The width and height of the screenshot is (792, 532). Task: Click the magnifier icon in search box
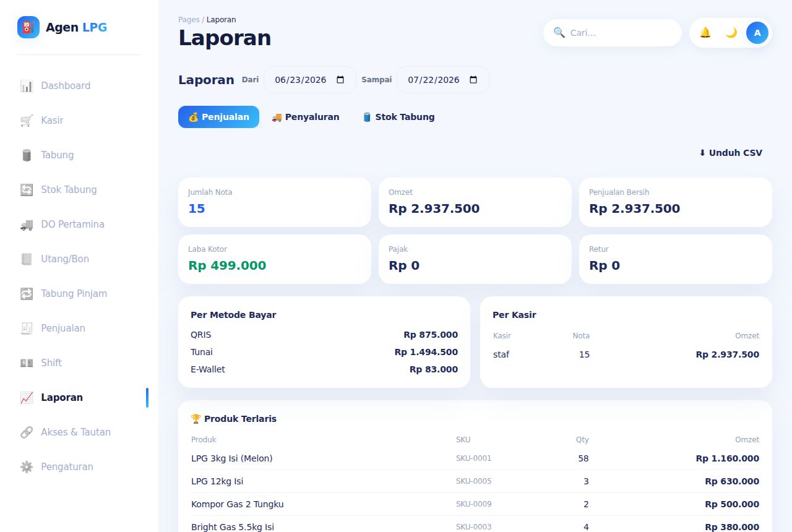point(559,33)
